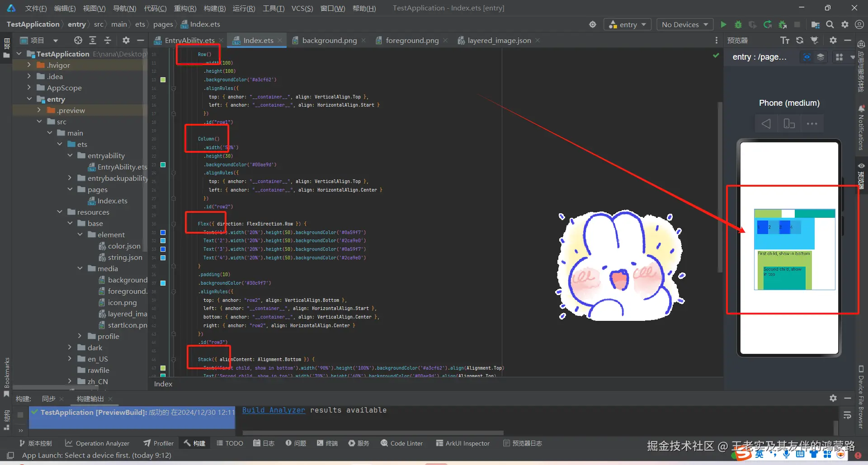Toggle Notifications side tool window
Viewport: 868px width, 465px height.
pos(861,128)
